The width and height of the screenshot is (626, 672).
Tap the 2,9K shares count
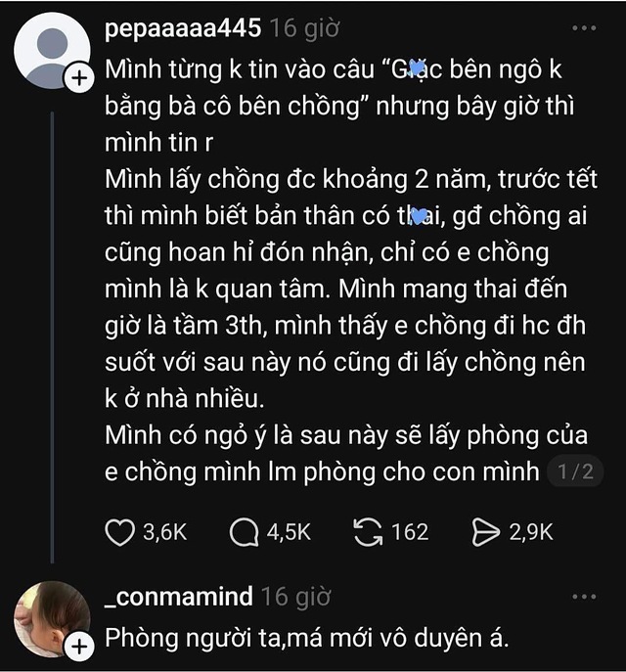point(531,531)
